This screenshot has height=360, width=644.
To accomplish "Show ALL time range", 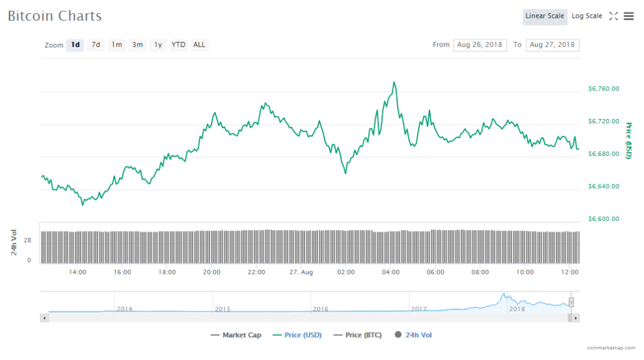I will (199, 45).
